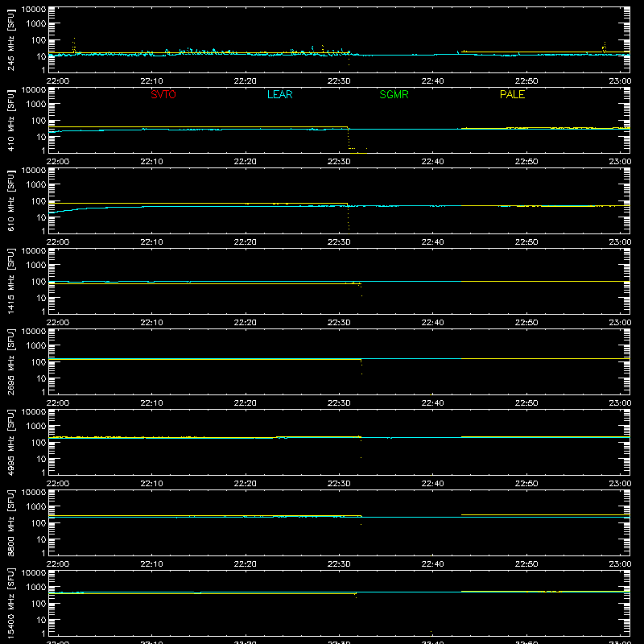The width and height of the screenshot is (644, 644).
Task: Click the yellow PALE station label
Action: 512,94
